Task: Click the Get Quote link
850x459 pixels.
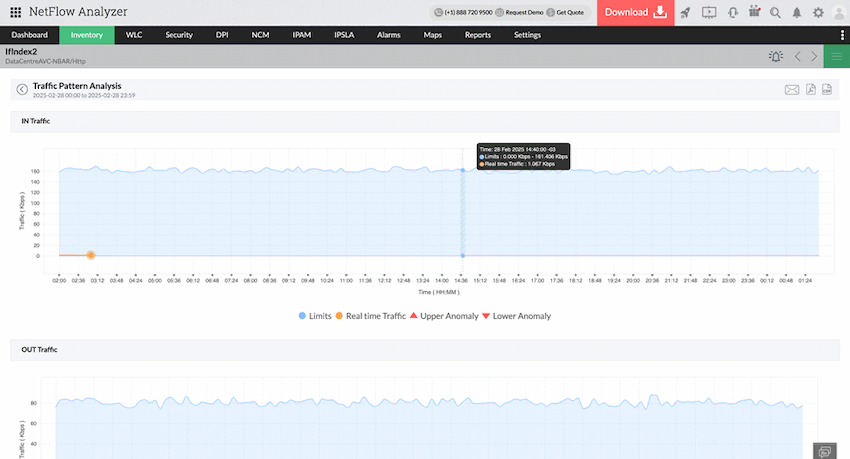Action: click(570, 12)
